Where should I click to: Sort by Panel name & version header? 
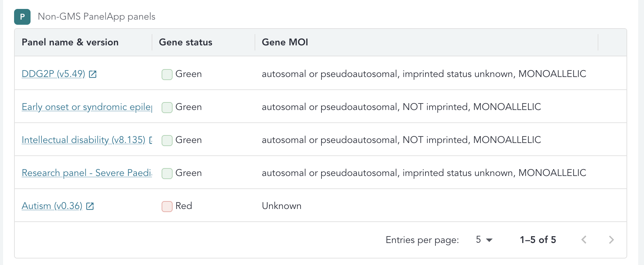tap(70, 42)
